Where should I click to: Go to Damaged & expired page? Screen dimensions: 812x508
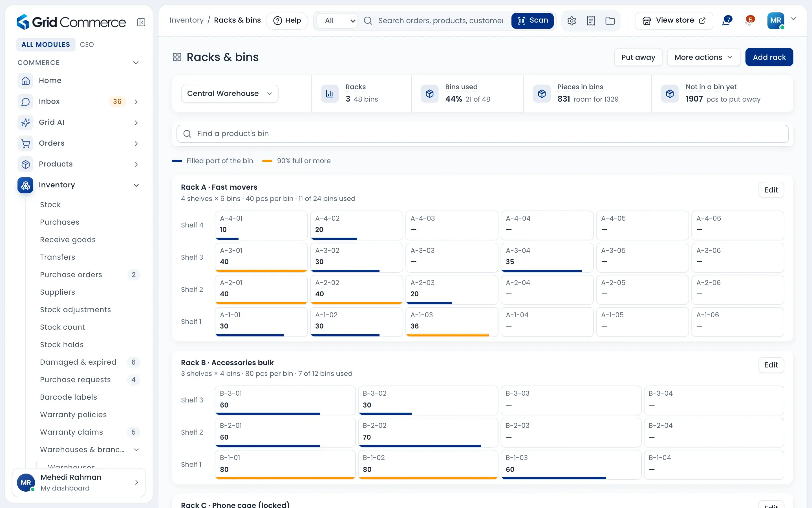78,362
